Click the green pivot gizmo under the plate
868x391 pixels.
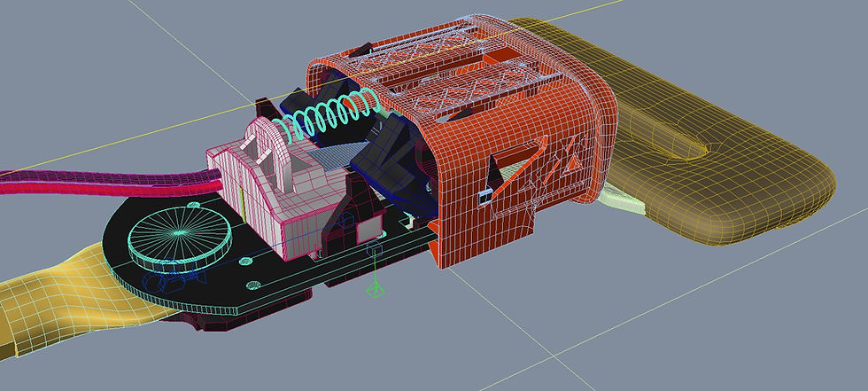coord(376,289)
